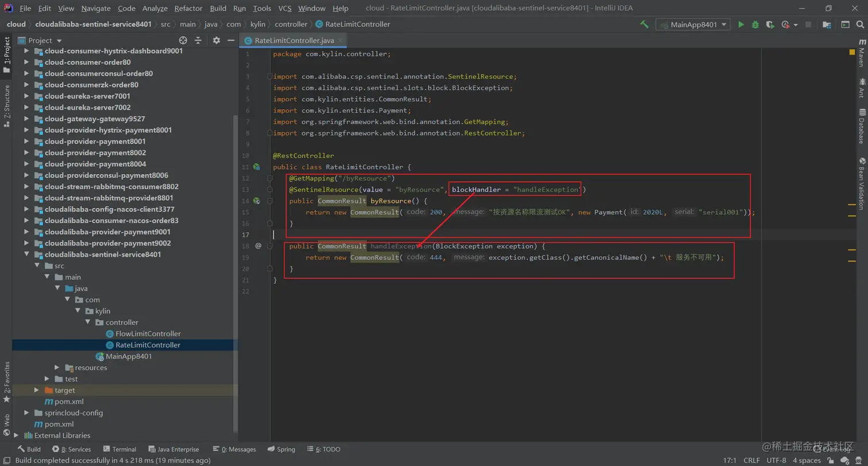Viewport: 868px width, 466px height.
Task: Open the Spring tool window
Action: point(281,449)
